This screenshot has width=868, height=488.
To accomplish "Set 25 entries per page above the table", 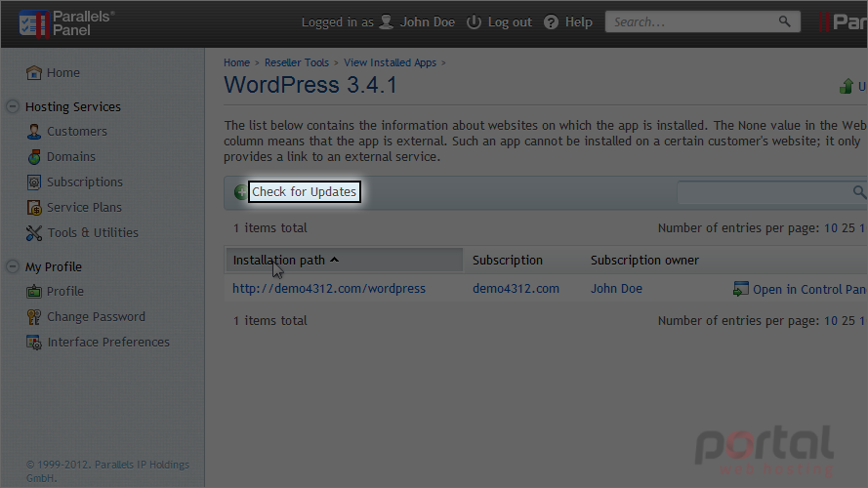I will click(x=848, y=228).
